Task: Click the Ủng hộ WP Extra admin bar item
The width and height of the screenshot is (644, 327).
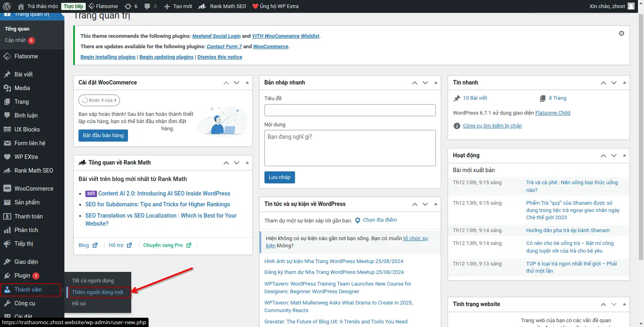Action: [275, 6]
